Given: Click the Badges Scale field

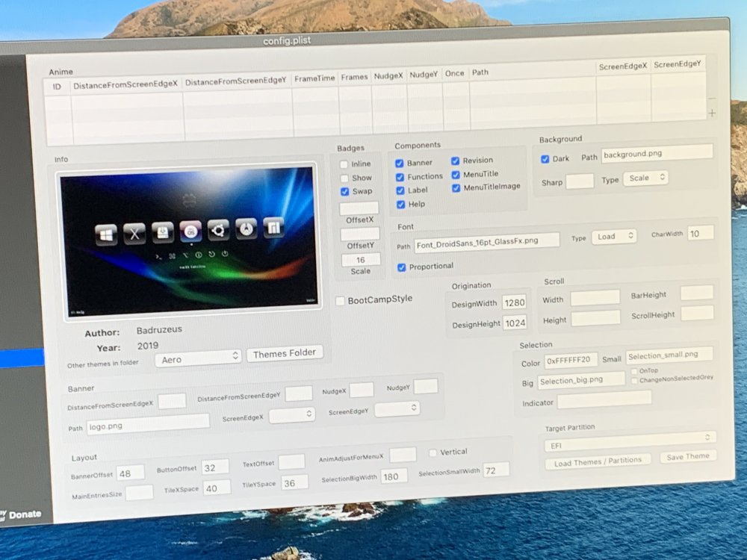Looking at the screenshot, I should click(361, 260).
